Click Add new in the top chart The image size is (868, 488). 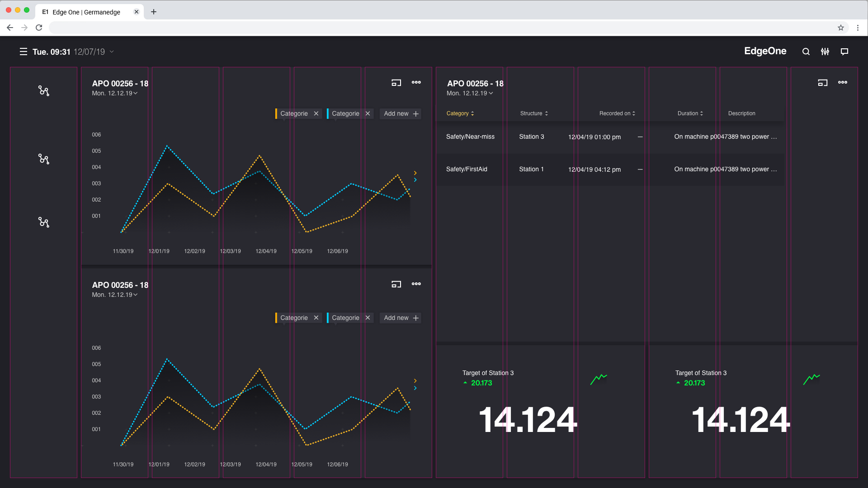(x=401, y=114)
